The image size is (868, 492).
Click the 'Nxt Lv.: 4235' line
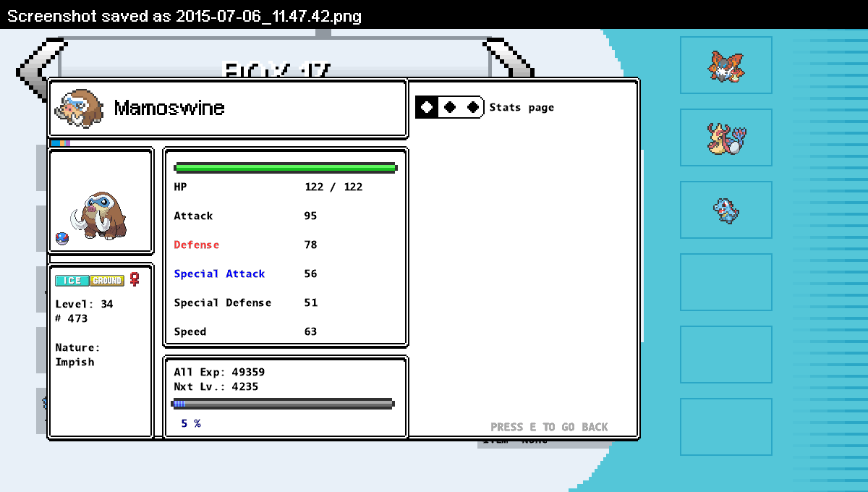coord(216,386)
